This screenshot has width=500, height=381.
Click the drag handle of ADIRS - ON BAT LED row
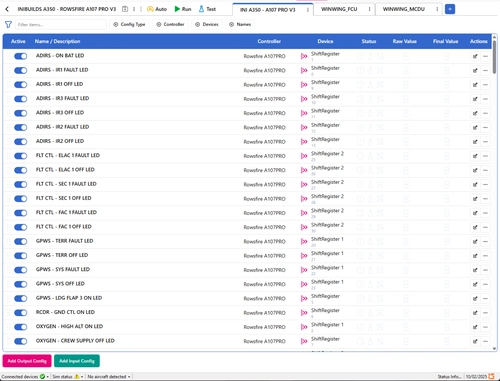pyautogui.click(x=8, y=56)
